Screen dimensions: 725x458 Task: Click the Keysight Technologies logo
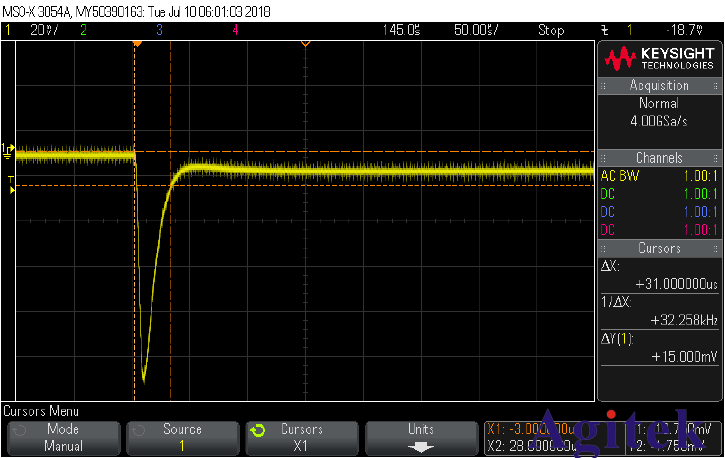point(659,58)
